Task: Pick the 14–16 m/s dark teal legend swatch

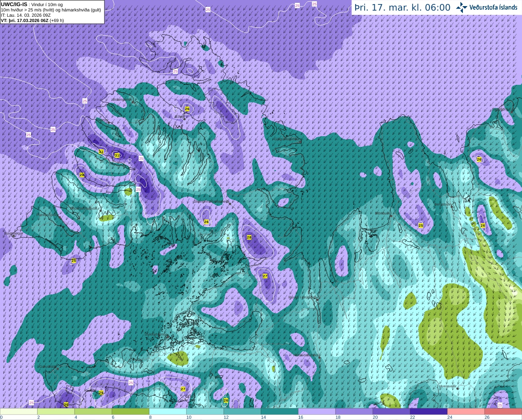Action: (280, 411)
